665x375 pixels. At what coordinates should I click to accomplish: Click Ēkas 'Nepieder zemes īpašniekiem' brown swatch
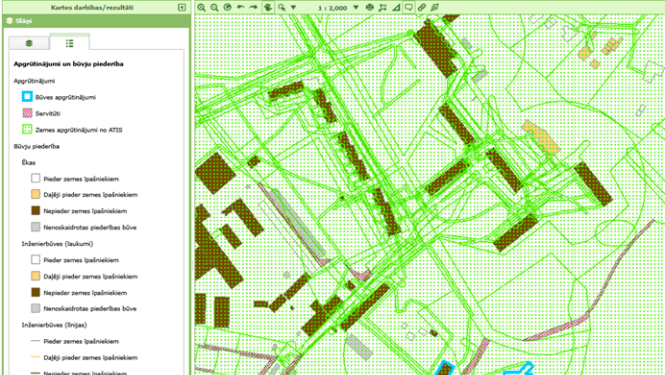coord(36,210)
